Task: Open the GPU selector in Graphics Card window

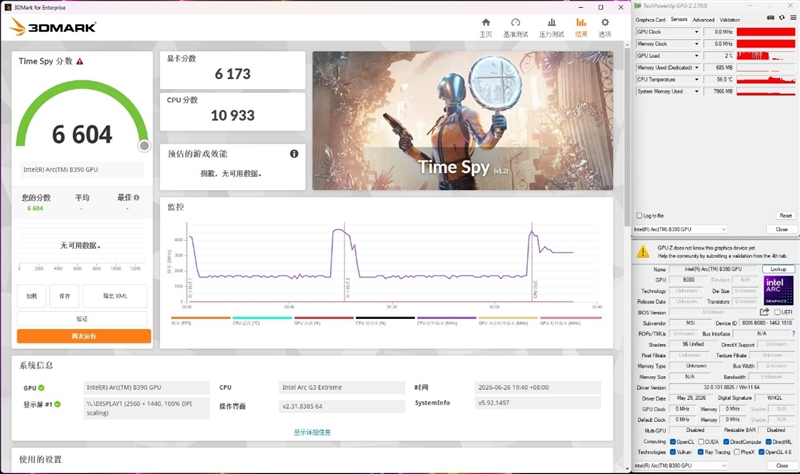Action: pyautogui.click(x=680, y=465)
